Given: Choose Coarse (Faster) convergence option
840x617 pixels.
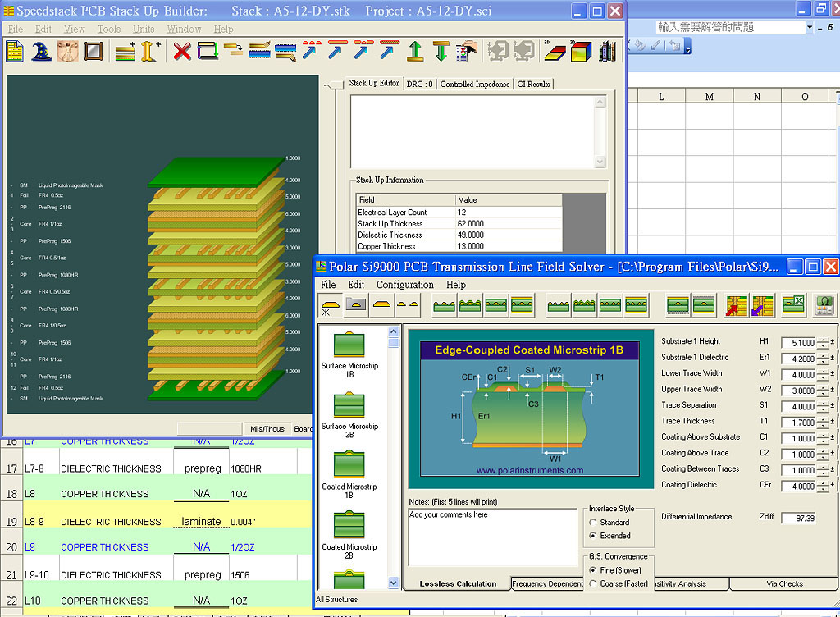Looking at the screenshot, I should tap(593, 583).
